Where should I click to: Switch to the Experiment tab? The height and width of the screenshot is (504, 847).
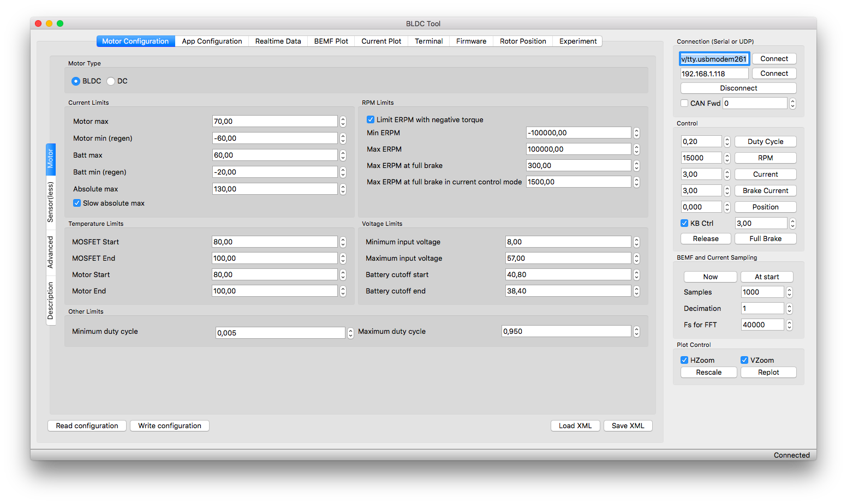(577, 41)
